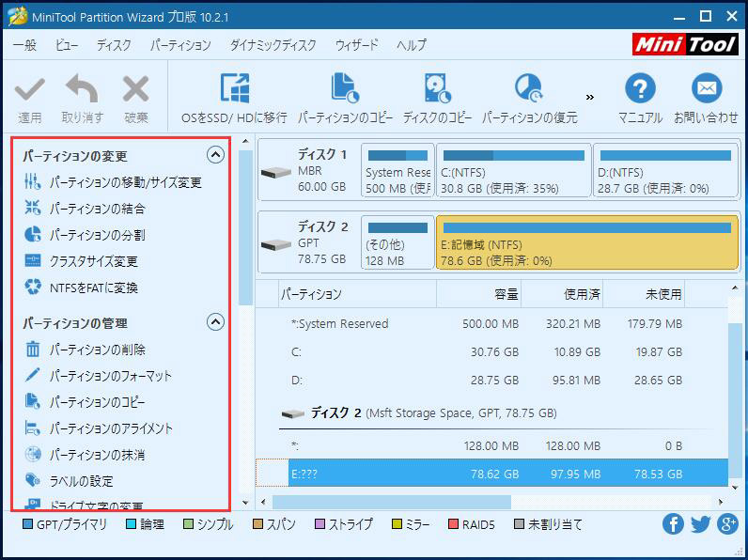
Task: Click the MiniTool logo
Action: 685,44
